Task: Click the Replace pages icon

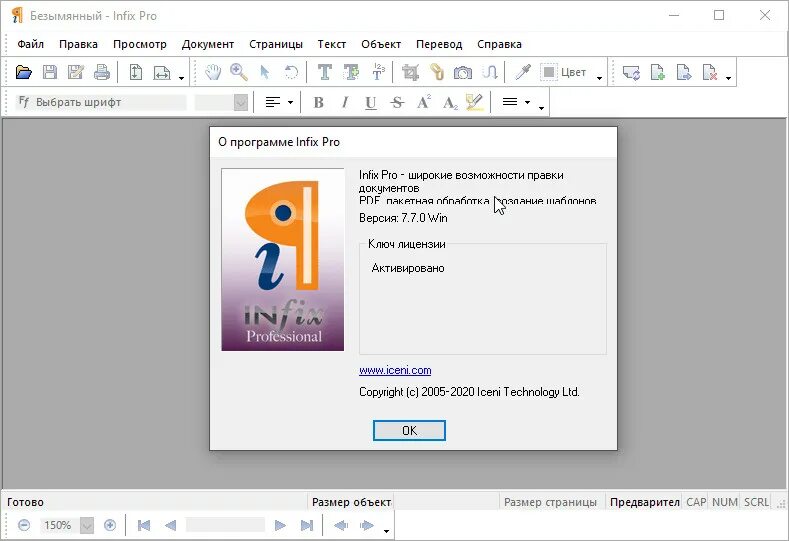Action: pyautogui.click(x=631, y=72)
